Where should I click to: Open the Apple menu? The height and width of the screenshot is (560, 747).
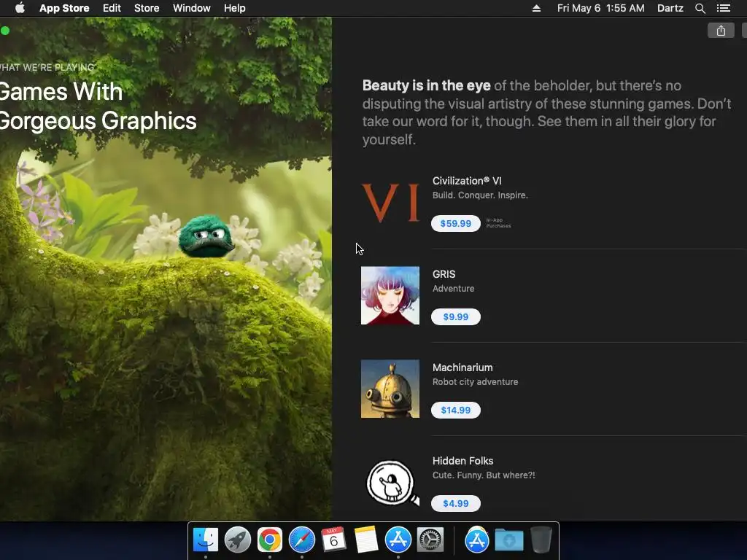point(20,8)
